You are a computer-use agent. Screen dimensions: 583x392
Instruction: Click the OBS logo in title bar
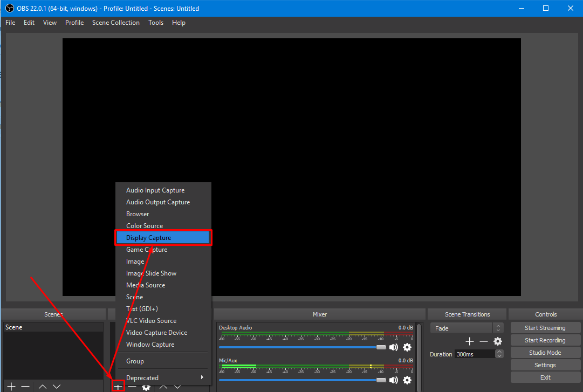[x=10, y=8]
